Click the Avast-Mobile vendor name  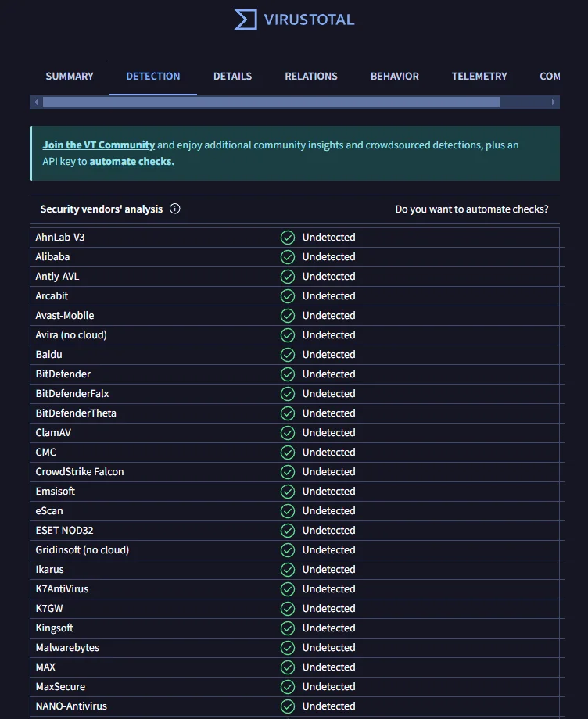point(65,316)
